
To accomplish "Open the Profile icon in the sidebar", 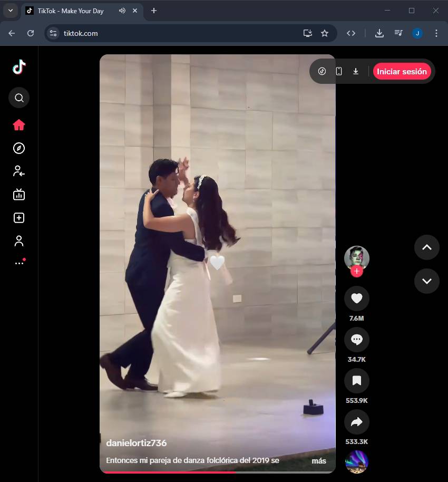I will 19,241.
